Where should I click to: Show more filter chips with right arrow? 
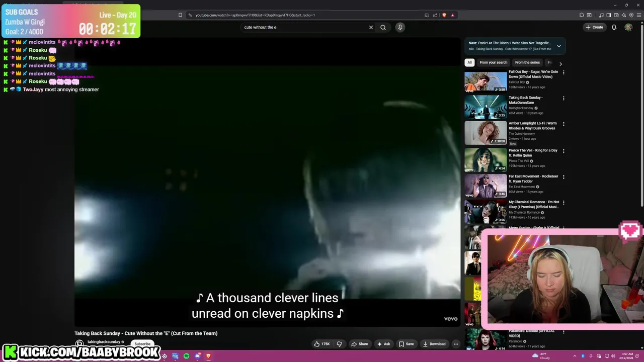pyautogui.click(x=560, y=63)
